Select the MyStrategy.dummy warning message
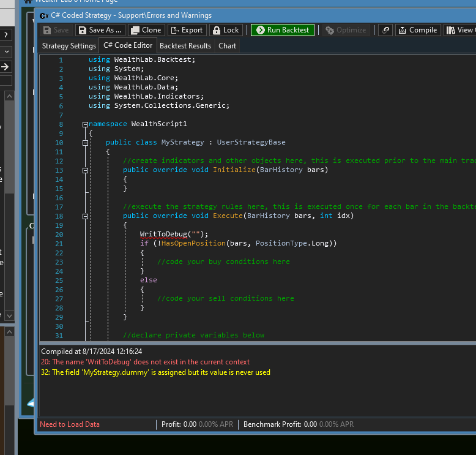This screenshot has height=455, width=476. point(155,372)
